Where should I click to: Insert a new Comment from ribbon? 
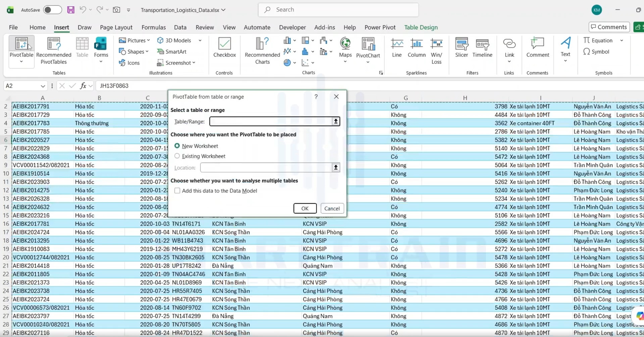(x=537, y=47)
